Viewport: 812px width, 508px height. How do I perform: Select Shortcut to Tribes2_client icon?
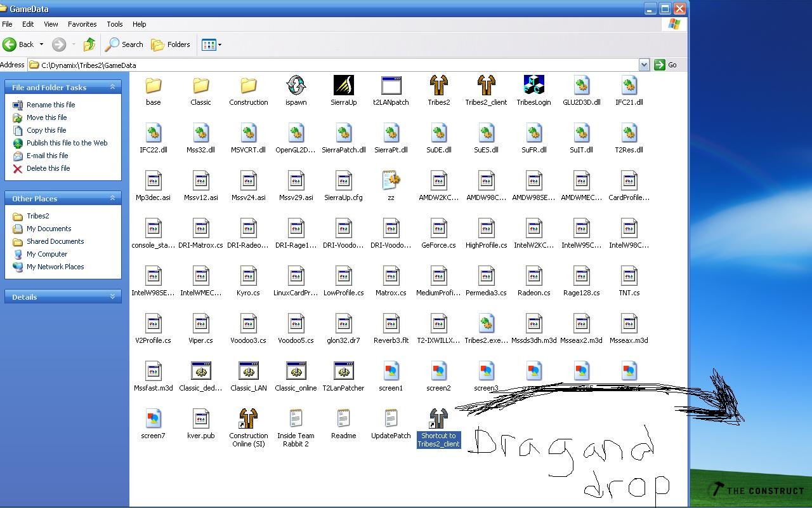(x=438, y=419)
